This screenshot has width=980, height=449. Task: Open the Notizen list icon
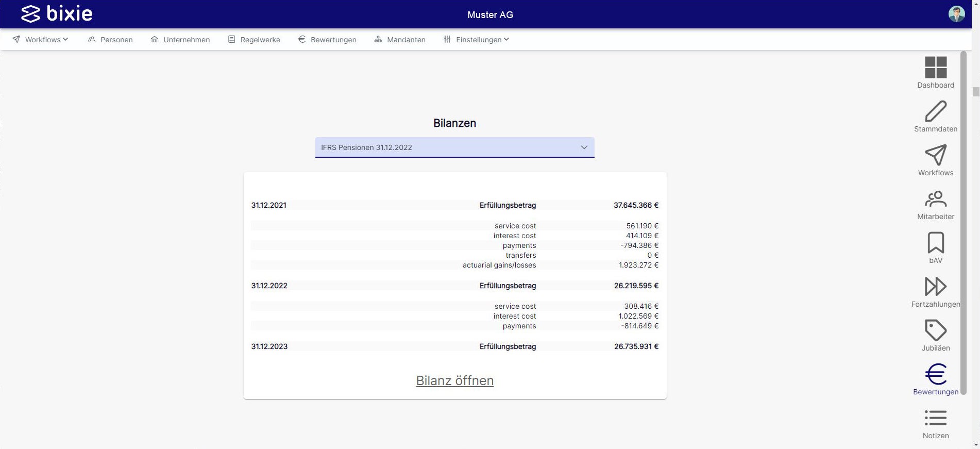[x=935, y=418]
